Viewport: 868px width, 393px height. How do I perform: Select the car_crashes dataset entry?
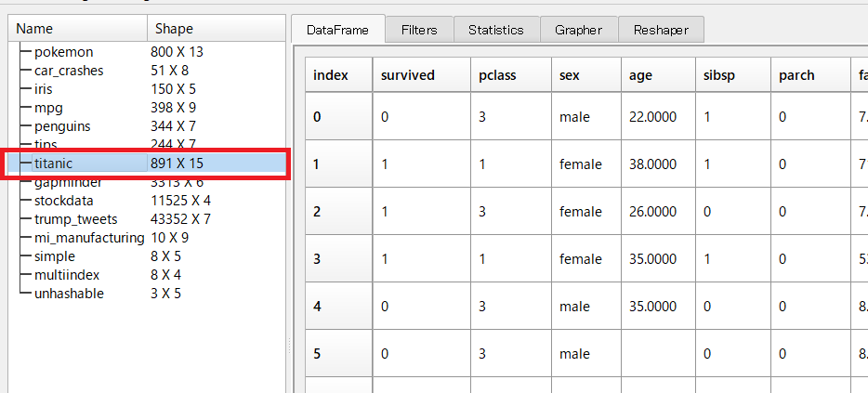click(69, 71)
